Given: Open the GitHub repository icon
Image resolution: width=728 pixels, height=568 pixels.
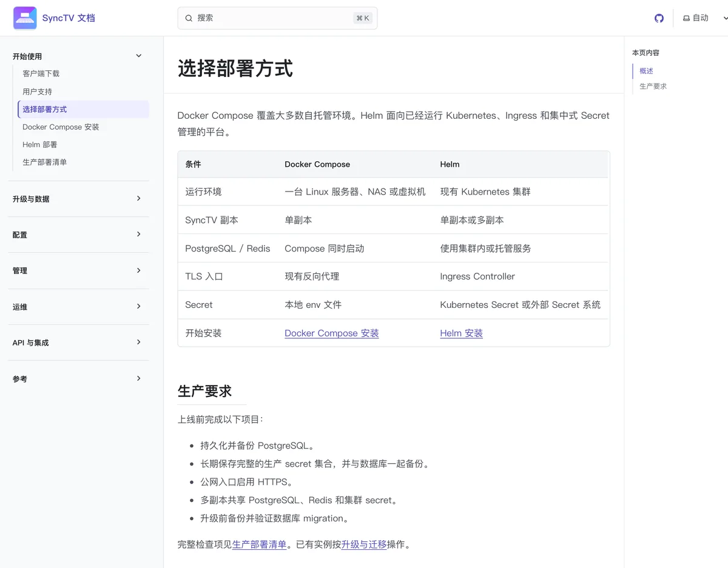Looking at the screenshot, I should (659, 18).
